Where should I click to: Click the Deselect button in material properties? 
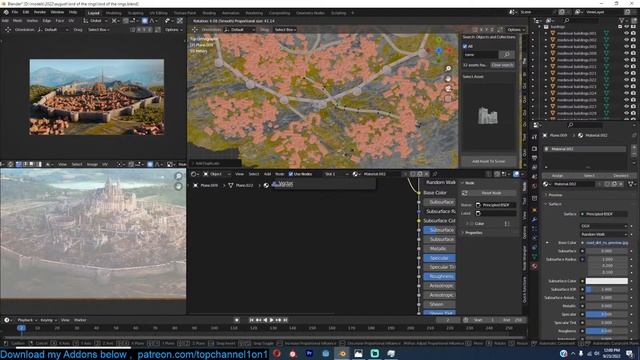621,176
